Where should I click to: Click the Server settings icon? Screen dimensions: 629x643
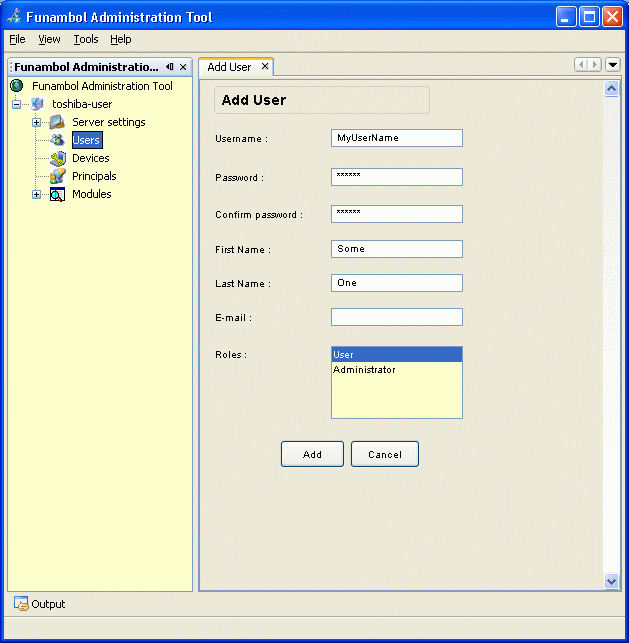[57, 122]
